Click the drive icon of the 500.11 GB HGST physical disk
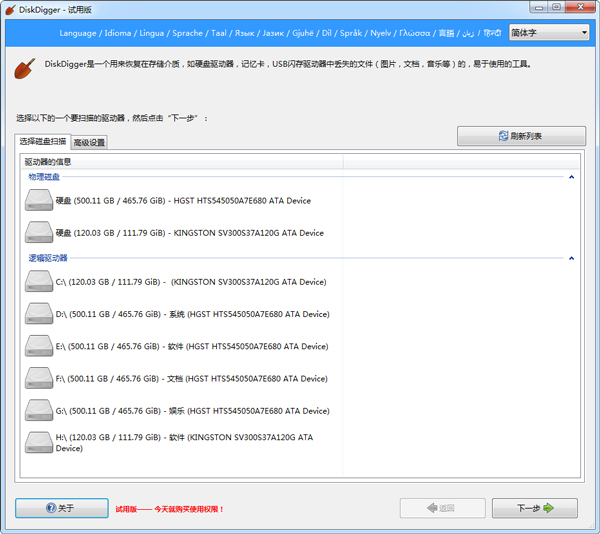The width and height of the screenshot is (600, 534). (x=39, y=200)
